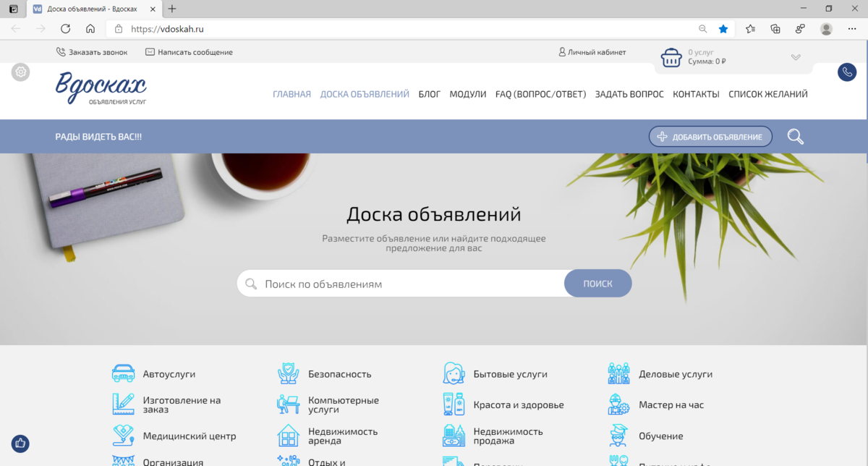Open the gear settings icon near logo

[x=21, y=72]
